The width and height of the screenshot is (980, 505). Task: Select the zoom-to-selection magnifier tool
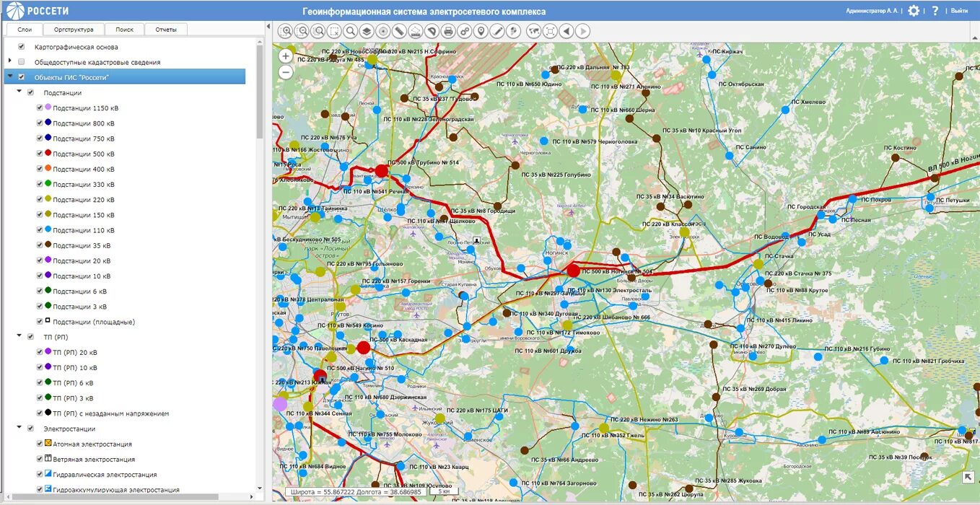pyautogui.click(x=318, y=31)
